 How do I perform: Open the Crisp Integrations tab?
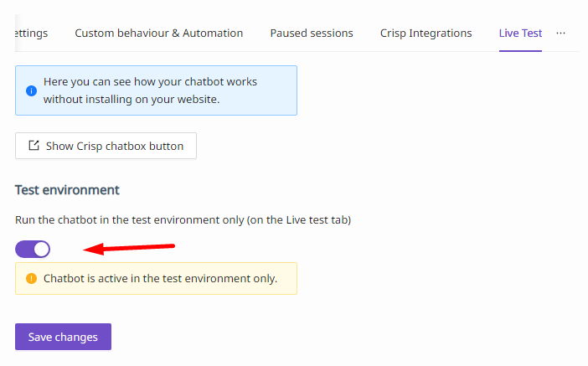click(426, 33)
